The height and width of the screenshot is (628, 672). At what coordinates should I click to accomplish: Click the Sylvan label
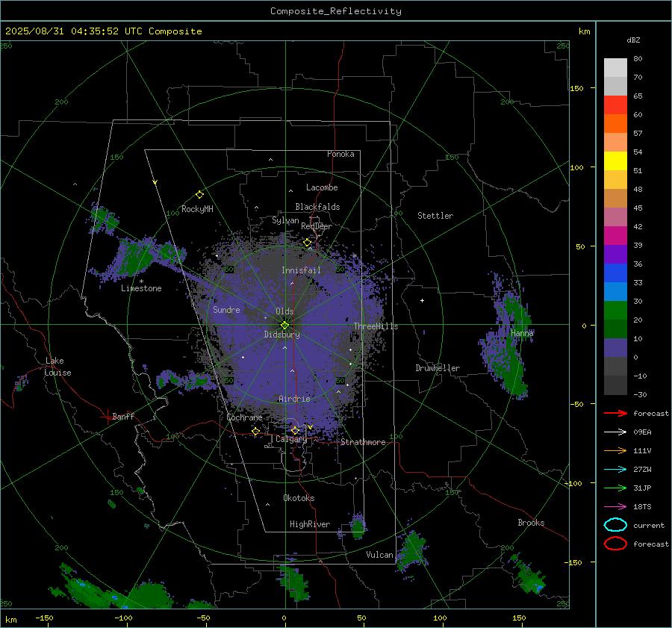(x=285, y=220)
